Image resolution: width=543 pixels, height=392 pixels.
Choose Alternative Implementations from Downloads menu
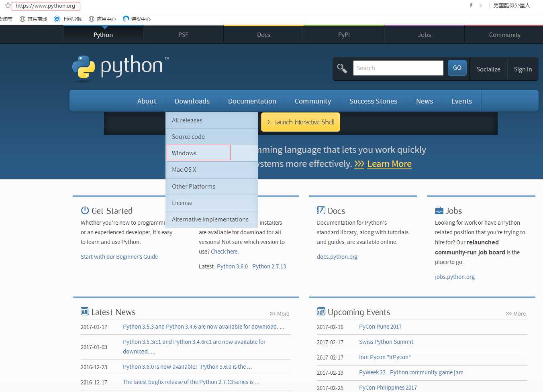[x=212, y=219]
